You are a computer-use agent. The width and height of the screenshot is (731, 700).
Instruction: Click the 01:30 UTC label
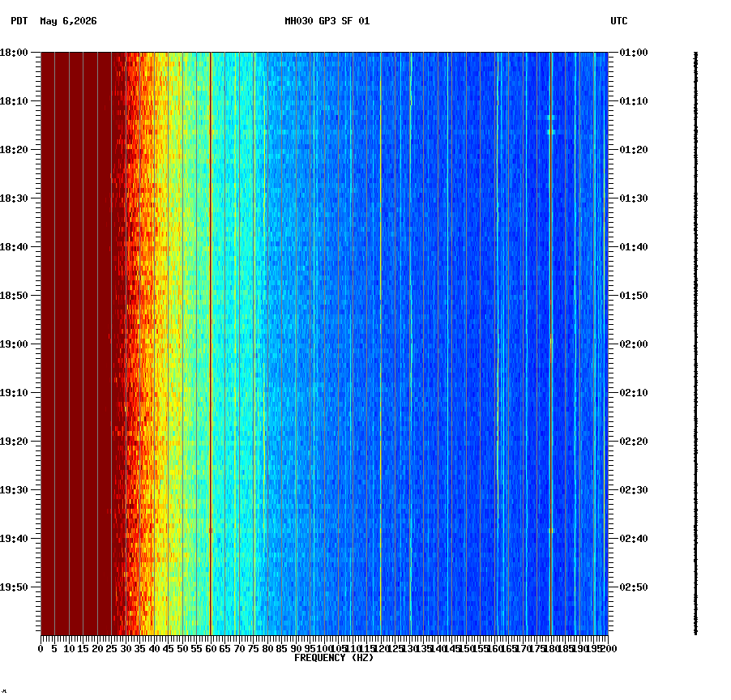634,198
